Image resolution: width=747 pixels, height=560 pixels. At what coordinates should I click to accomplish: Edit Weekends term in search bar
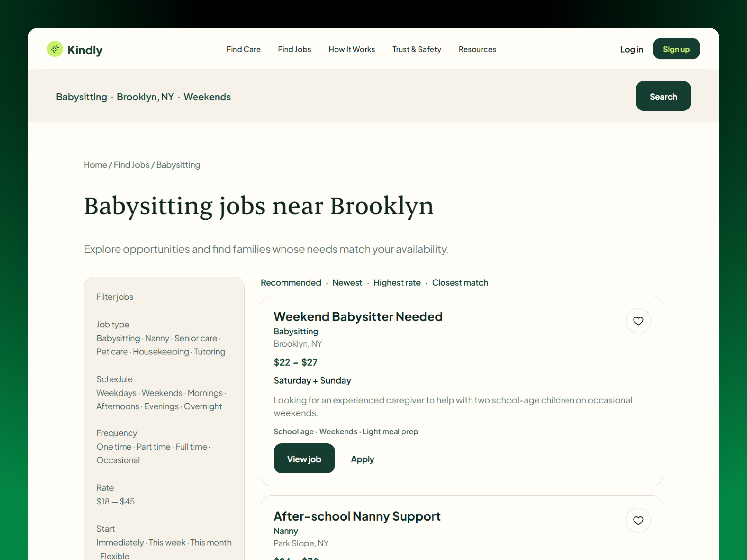tap(207, 97)
